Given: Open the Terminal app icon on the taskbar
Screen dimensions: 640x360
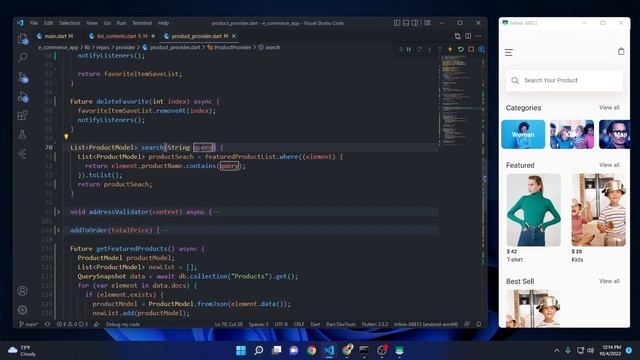Looking at the screenshot, I should coord(364,350).
